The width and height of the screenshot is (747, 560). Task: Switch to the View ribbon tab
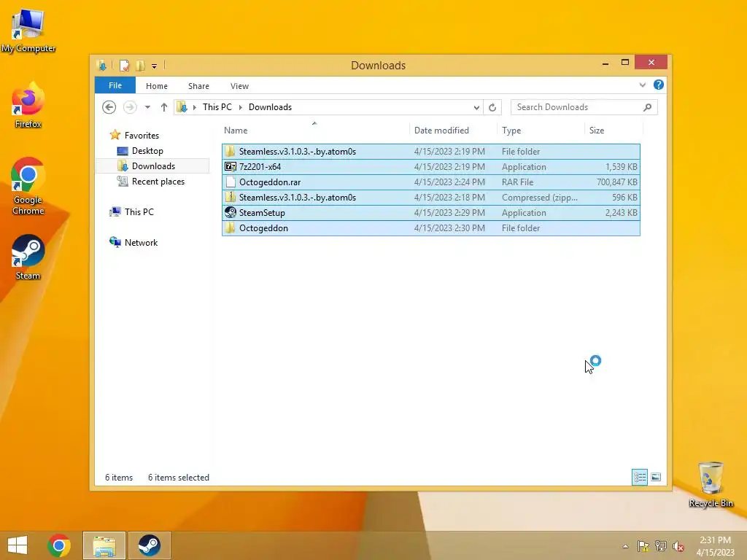point(239,86)
